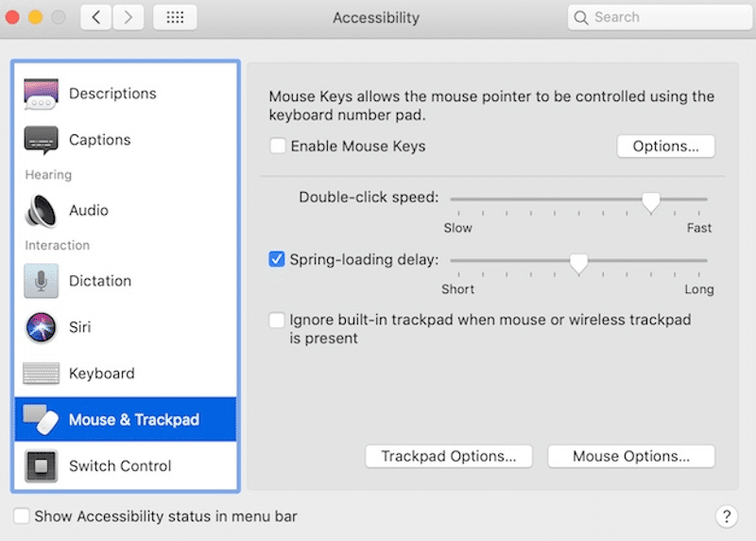This screenshot has width=756, height=541.
Task: Click the Hearing section header
Action: 48,175
